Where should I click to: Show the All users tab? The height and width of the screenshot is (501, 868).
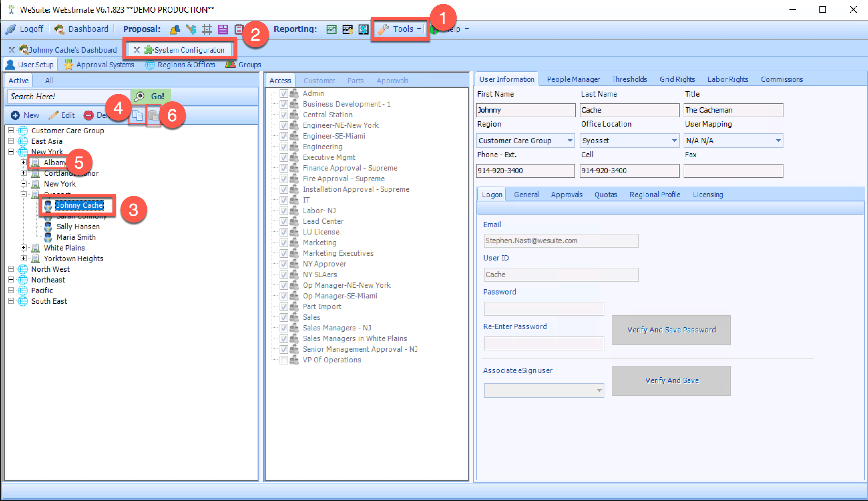pos(49,81)
